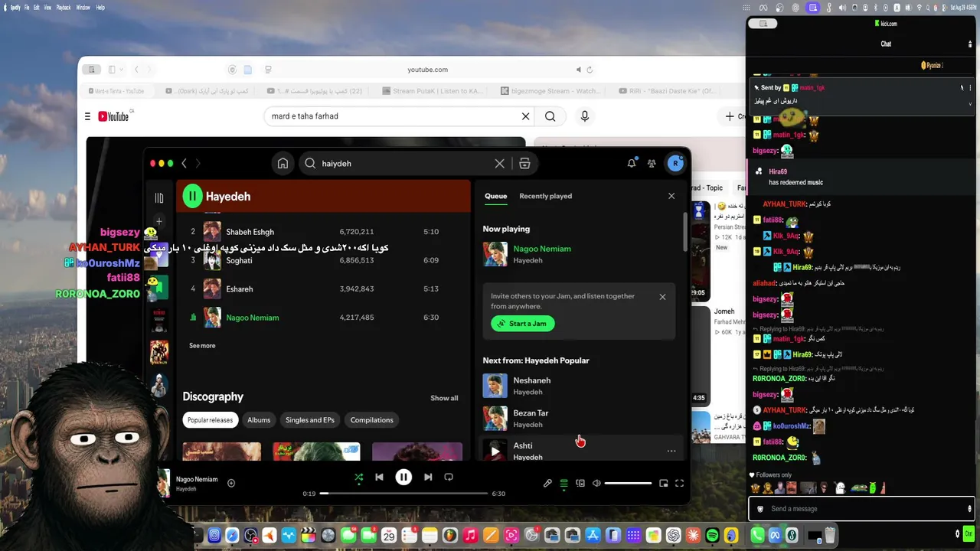Open Connect to a device icon

[x=580, y=483]
